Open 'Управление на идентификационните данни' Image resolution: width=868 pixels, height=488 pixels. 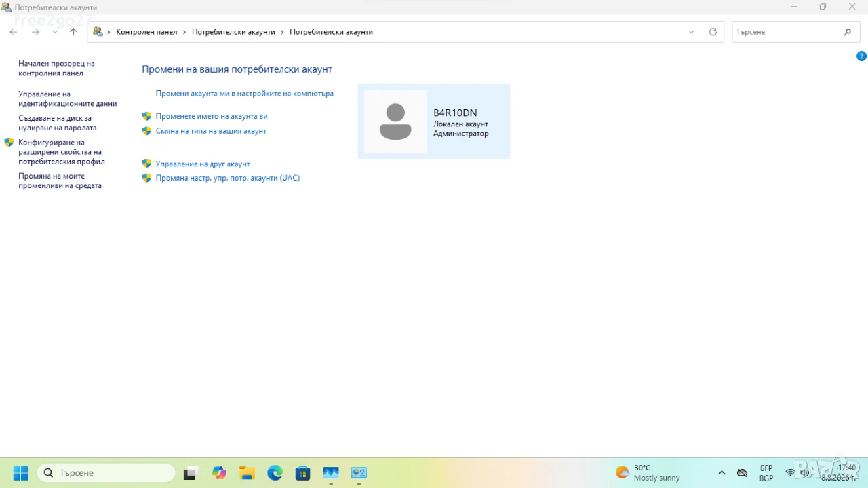[x=68, y=99]
